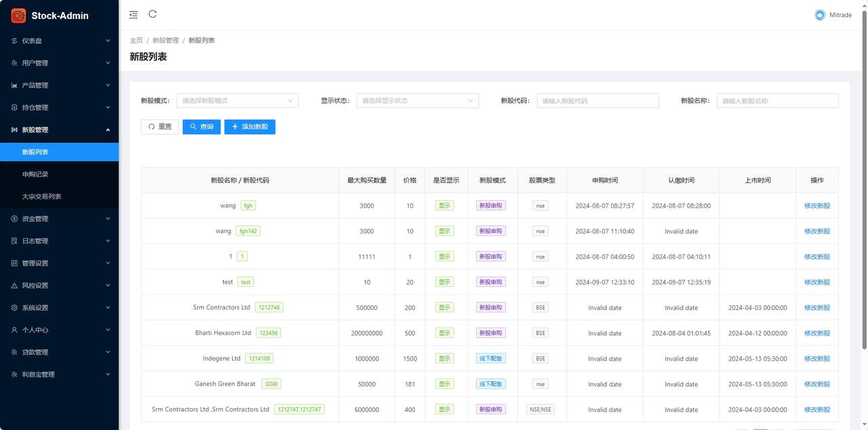
Task: Click the 新股代码 input field
Action: point(597,100)
